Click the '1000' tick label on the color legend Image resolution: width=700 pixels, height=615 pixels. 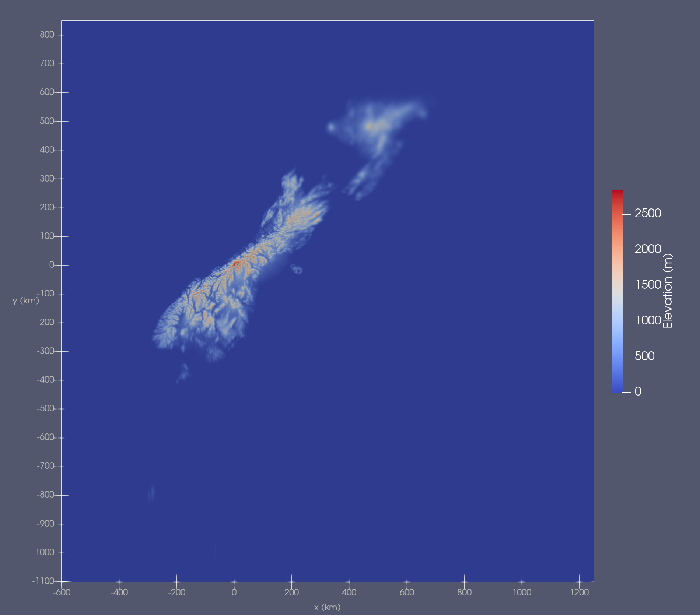(x=648, y=320)
